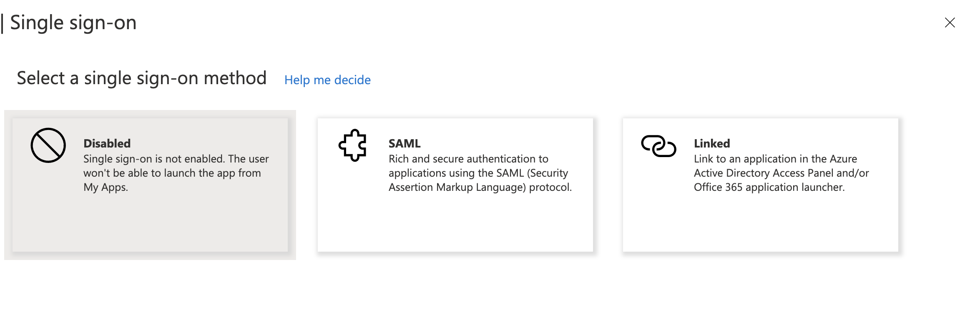Click the Linked title text
Image resolution: width=980 pixels, height=315 pixels.
click(x=712, y=143)
